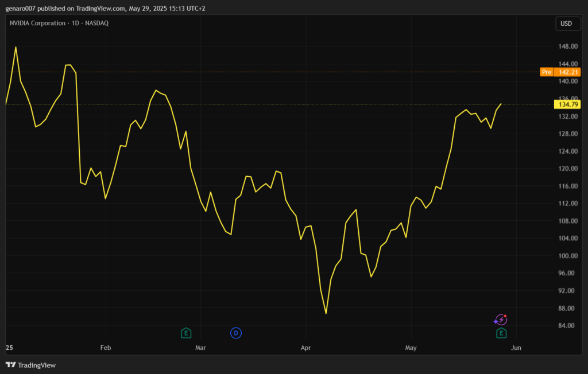Click the 148.00 price on the scale
This screenshot has height=374, width=588.
click(567, 46)
